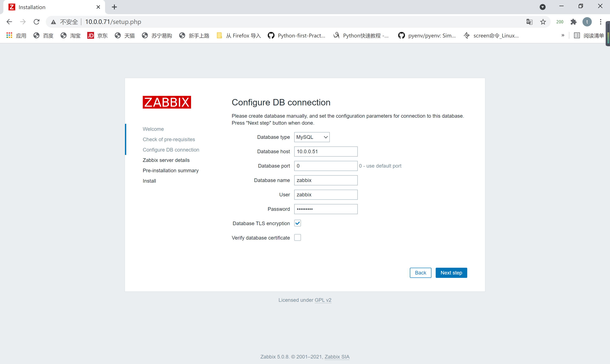Viewport: 610px width, 364px height.
Task: Click the Back button
Action: click(420, 273)
